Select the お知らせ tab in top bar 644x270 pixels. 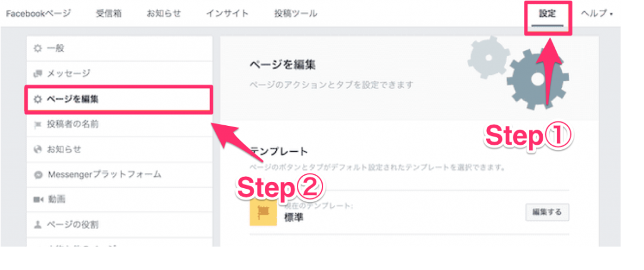coord(164,14)
